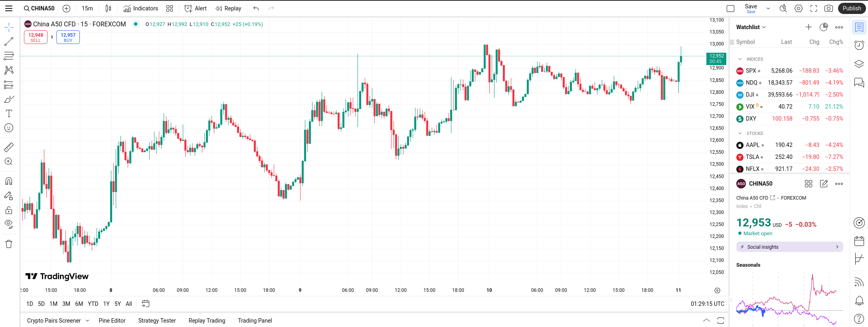Open forecasting and measurement tools
The width and height of the screenshot is (868, 327).
(9, 85)
